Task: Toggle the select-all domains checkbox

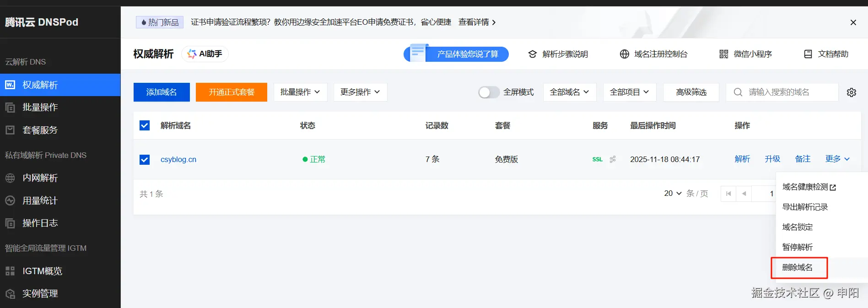Action: click(145, 125)
